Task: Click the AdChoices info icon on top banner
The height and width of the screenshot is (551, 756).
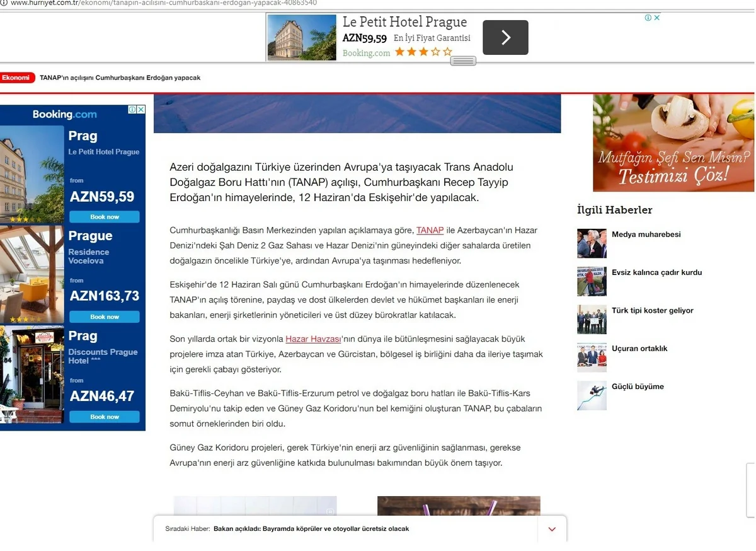Action: click(x=648, y=18)
